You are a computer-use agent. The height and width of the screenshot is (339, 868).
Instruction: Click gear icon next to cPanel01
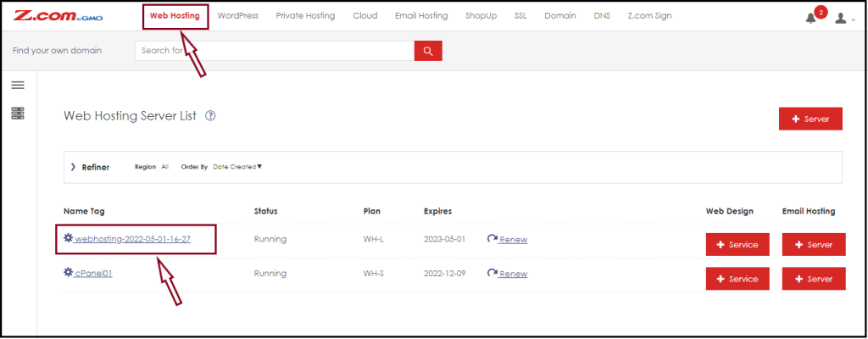point(69,273)
